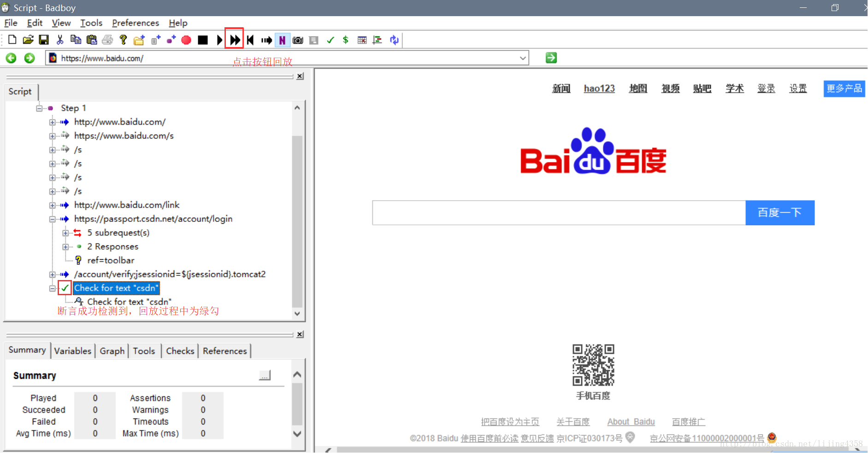Add an assertion with the green checkmark toolbar icon

[330, 40]
